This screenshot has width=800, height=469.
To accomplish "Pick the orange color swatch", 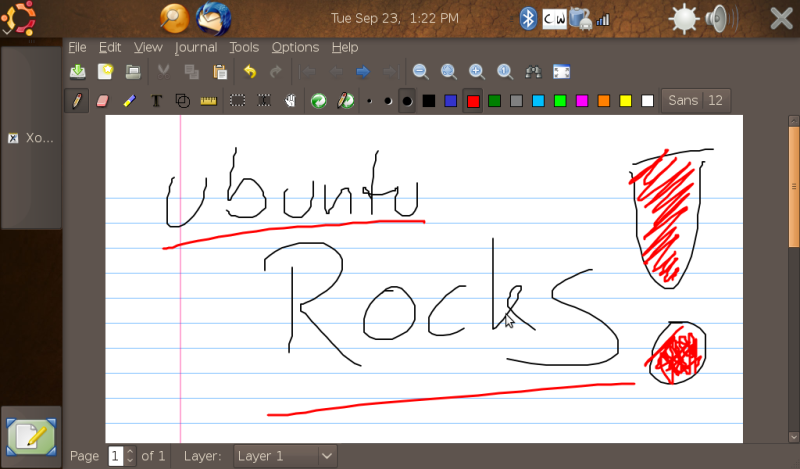I will (x=604, y=101).
